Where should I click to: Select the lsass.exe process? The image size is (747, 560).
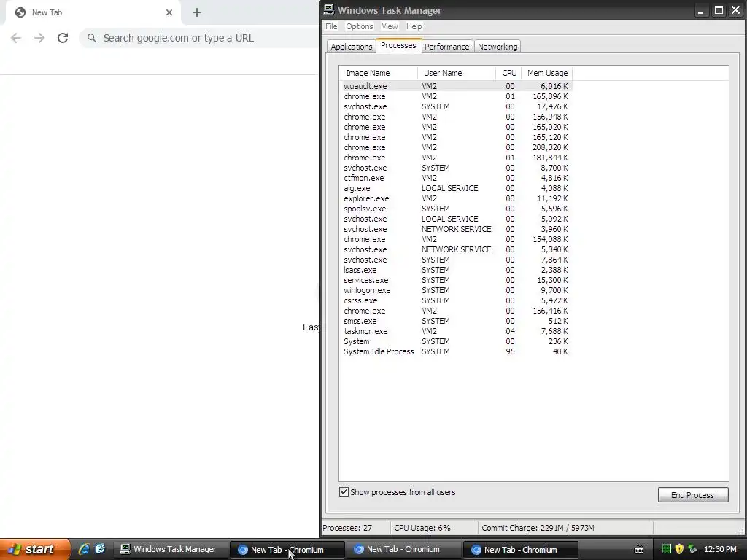click(456, 270)
